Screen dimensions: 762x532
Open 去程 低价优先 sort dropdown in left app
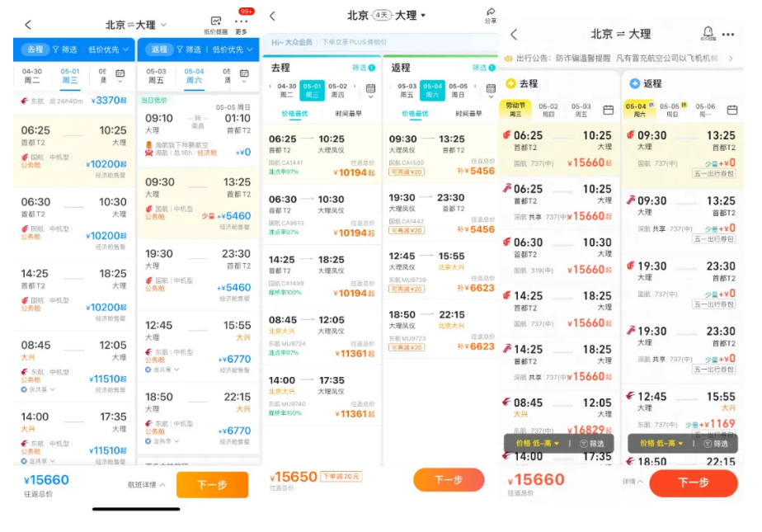pyautogui.click(x=108, y=49)
